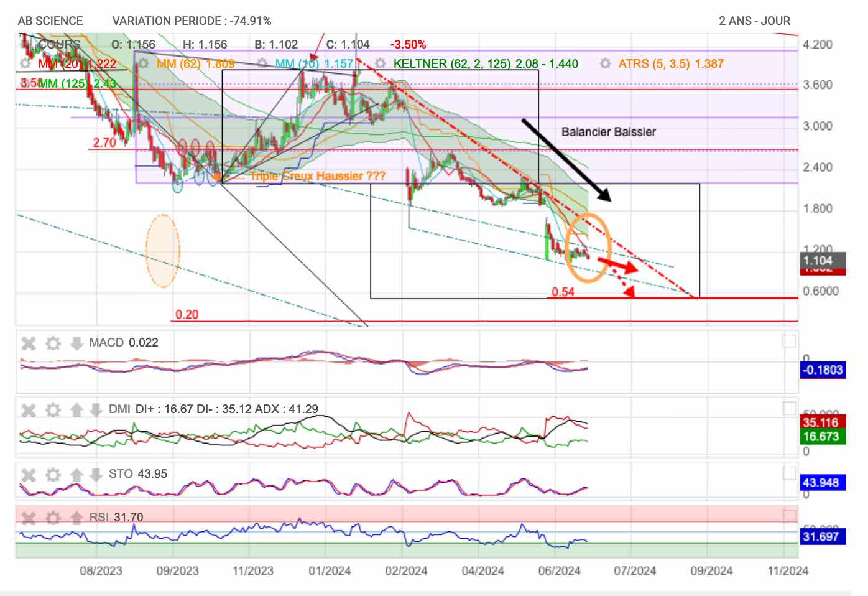Move STO panel down with arrow icon
868x596 pixels.
click(96, 475)
